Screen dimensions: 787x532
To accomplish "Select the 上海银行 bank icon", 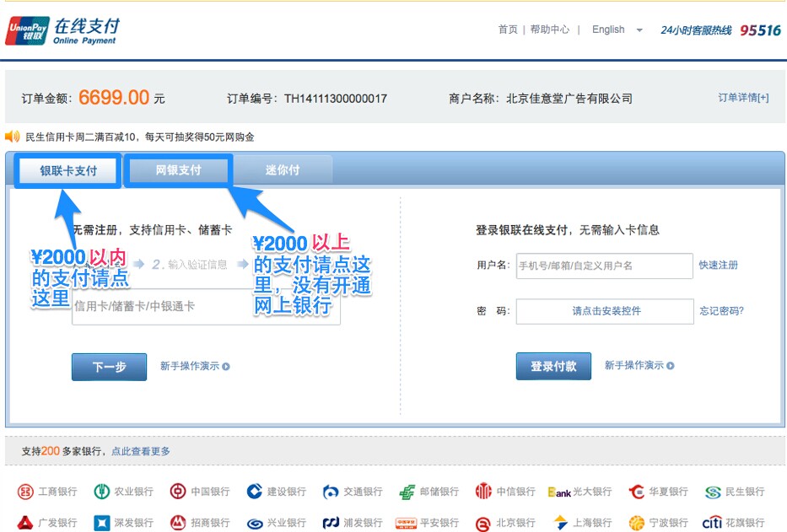I will coord(560,523).
